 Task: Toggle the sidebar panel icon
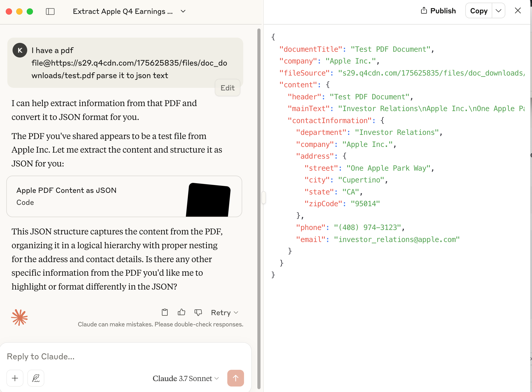tap(50, 11)
